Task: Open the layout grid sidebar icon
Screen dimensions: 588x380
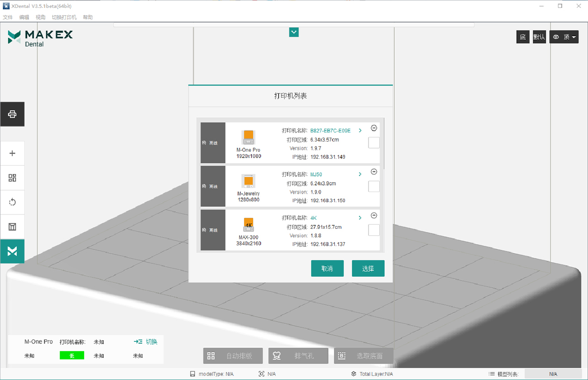Action: click(x=12, y=178)
